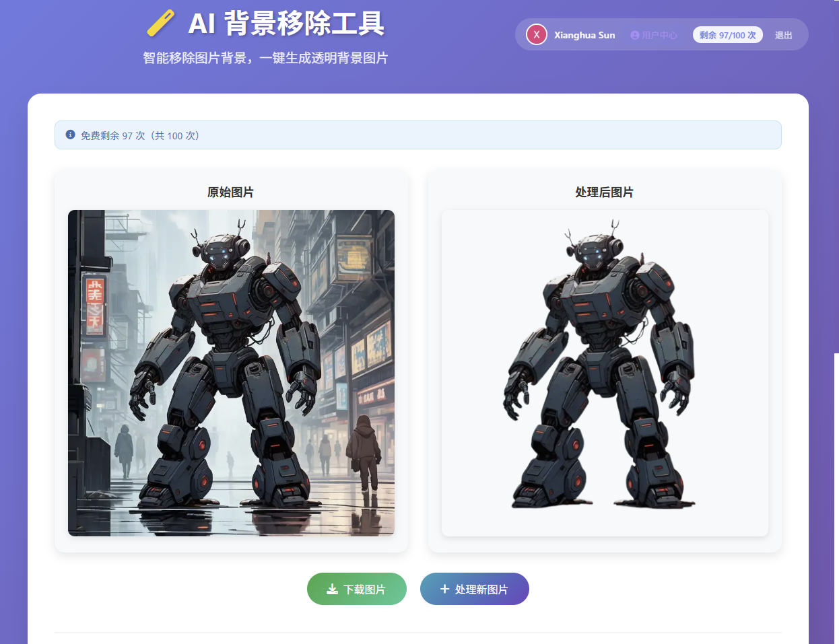Start a new upload with 处理新图片
The height and width of the screenshot is (644, 839).
pyautogui.click(x=475, y=589)
